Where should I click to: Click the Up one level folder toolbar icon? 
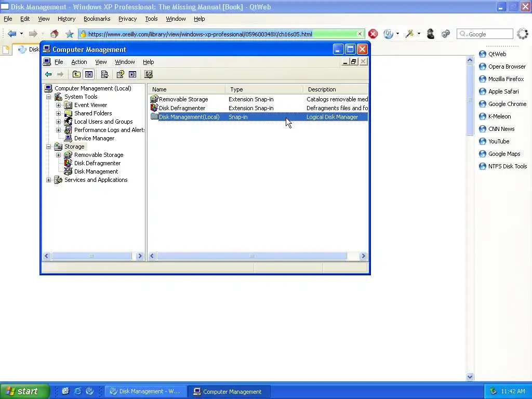(77, 74)
